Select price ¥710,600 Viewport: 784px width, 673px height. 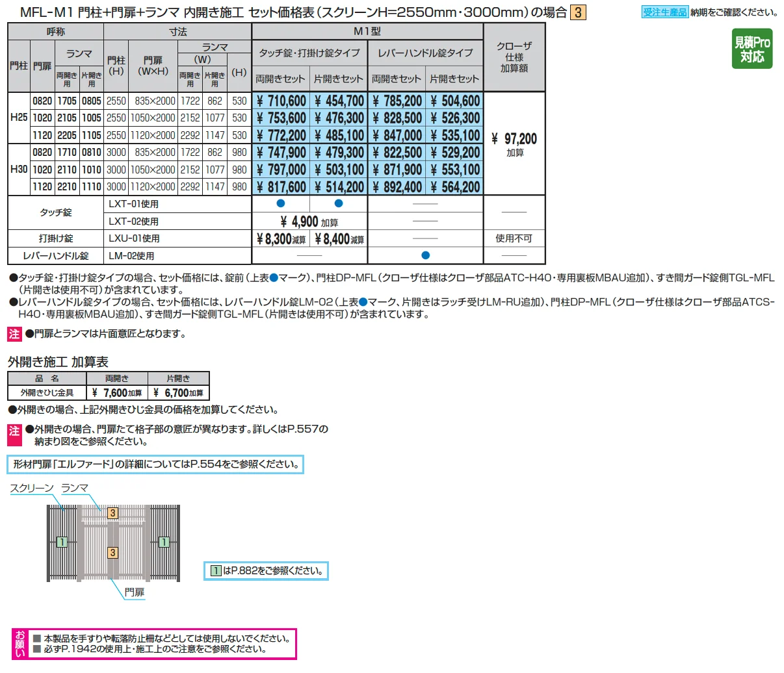coord(281,101)
